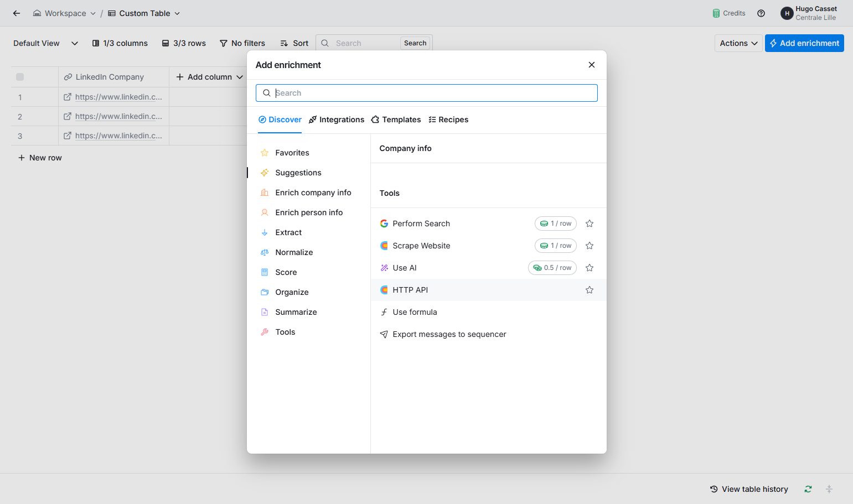853x504 pixels.
Task: Switch to the Discover tab
Action: (x=280, y=119)
